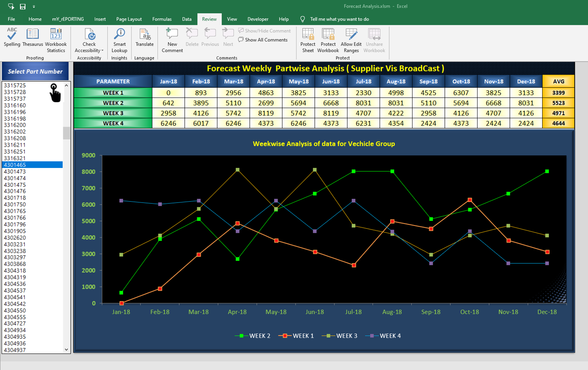The width and height of the screenshot is (588, 370).
Task: Toggle Show All Comments
Action: coord(263,40)
